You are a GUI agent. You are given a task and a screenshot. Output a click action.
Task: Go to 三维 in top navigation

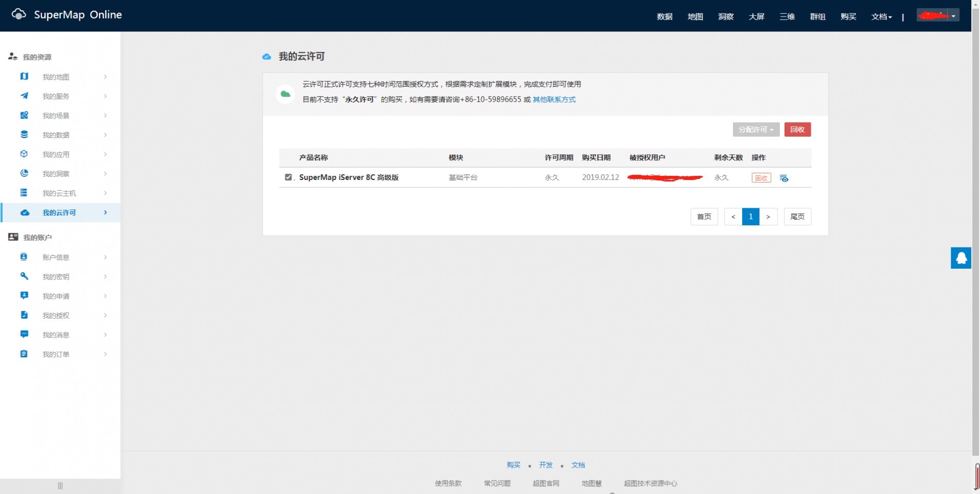click(787, 17)
